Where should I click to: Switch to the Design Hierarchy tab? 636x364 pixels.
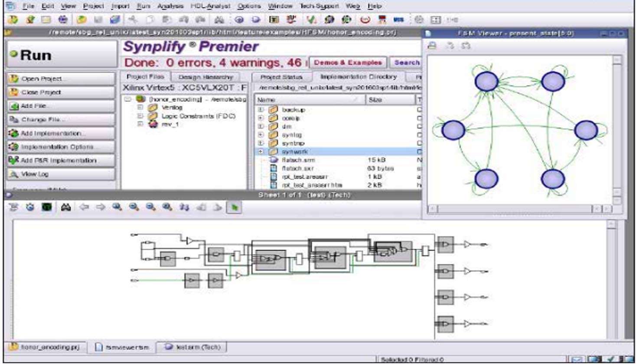(x=205, y=77)
